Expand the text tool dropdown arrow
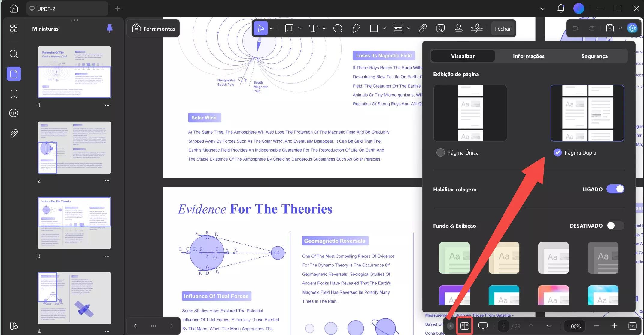The image size is (644, 335). coord(324,29)
